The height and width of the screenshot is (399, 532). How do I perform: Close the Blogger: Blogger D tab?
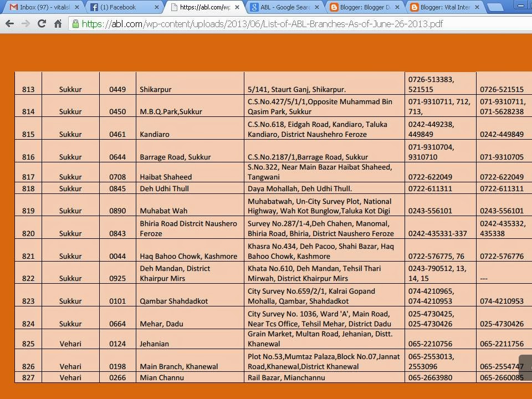[397, 7]
